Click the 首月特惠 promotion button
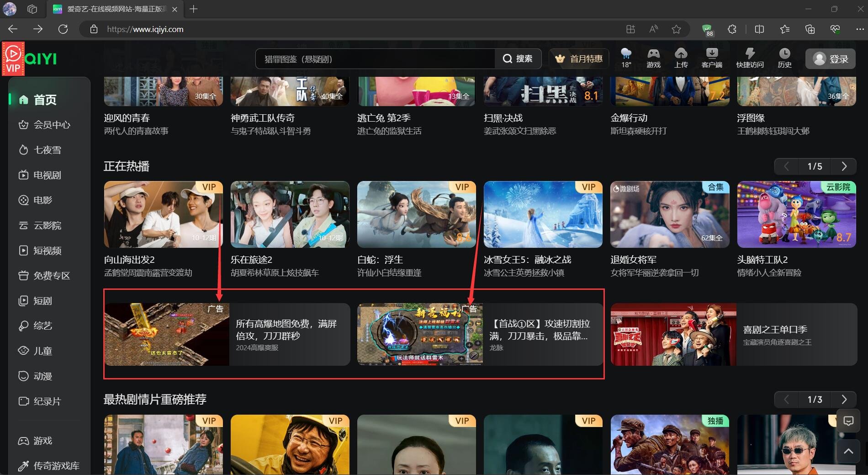The image size is (868, 475). pos(578,59)
